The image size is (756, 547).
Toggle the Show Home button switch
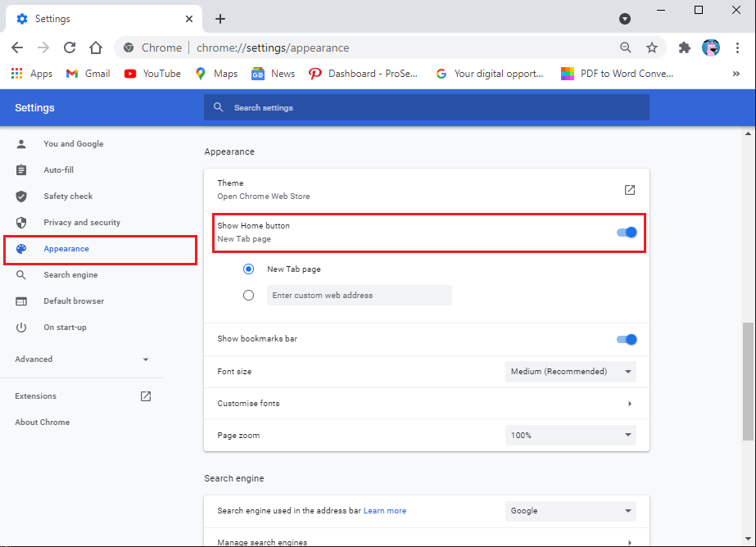627,233
